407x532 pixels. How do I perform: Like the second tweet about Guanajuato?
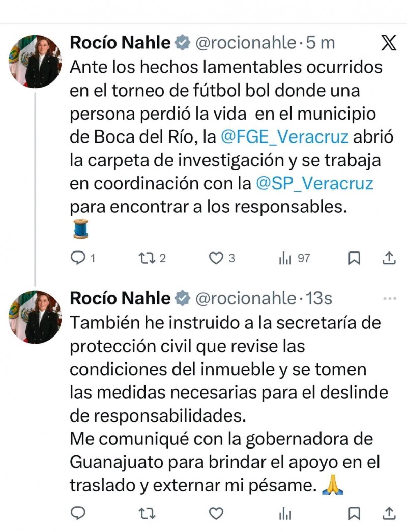point(217,513)
